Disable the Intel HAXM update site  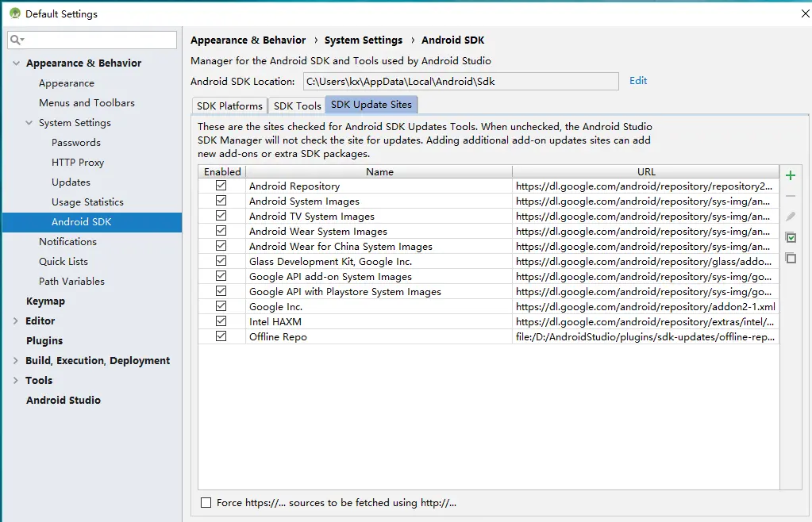(221, 321)
